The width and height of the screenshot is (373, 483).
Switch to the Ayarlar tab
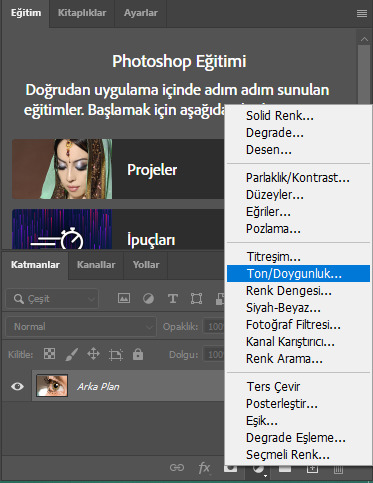tap(141, 13)
